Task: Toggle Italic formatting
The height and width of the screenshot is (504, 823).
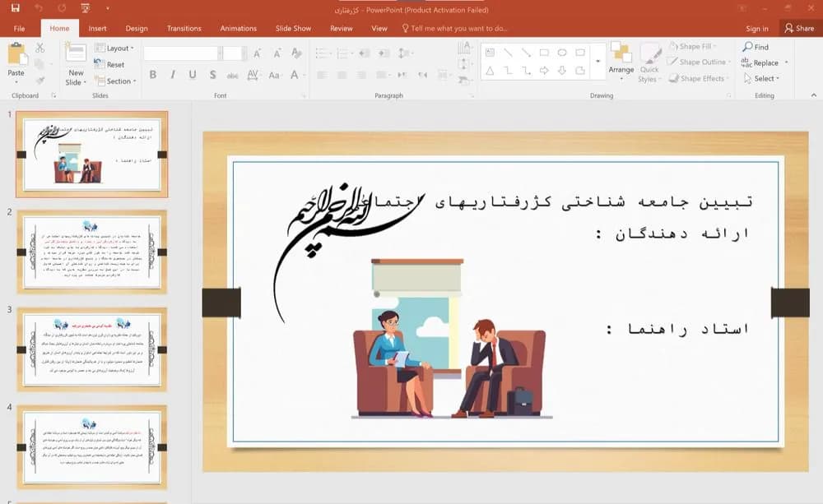Action: [x=172, y=75]
